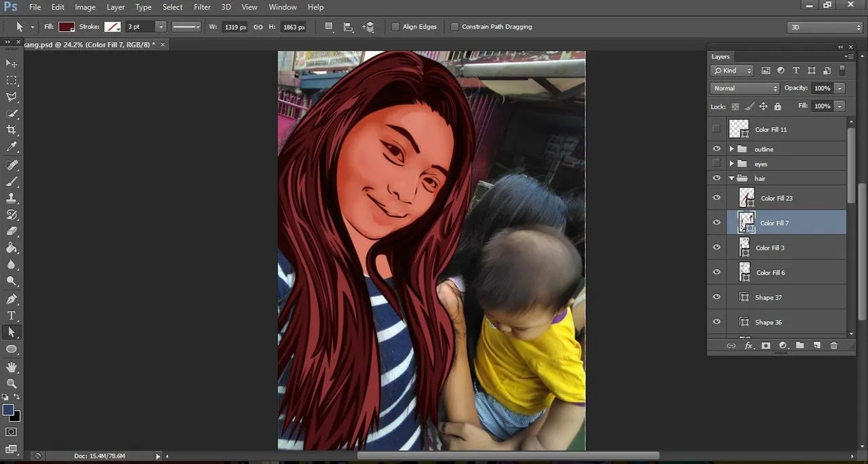Select the Direct Selection tool
Image resolution: width=868 pixels, height=464 pixels.
click(12, 332)
